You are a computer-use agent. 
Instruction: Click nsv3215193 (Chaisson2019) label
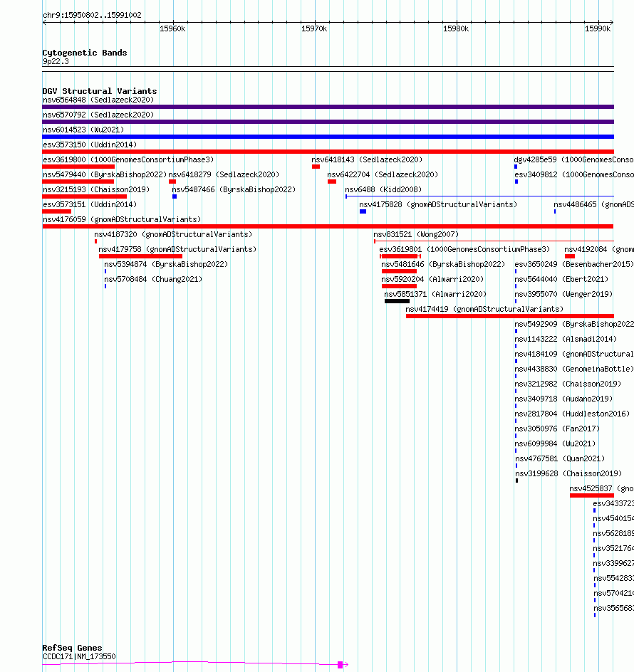[96, 190]
